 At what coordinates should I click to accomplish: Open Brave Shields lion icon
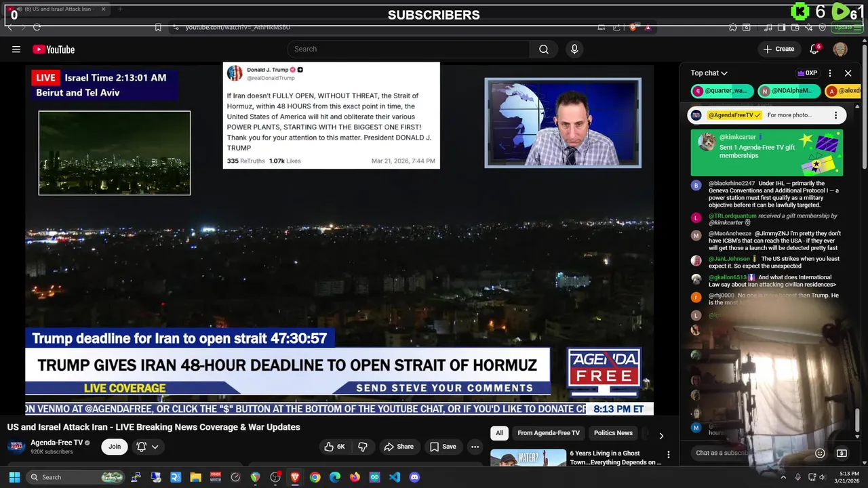[633, 27]
